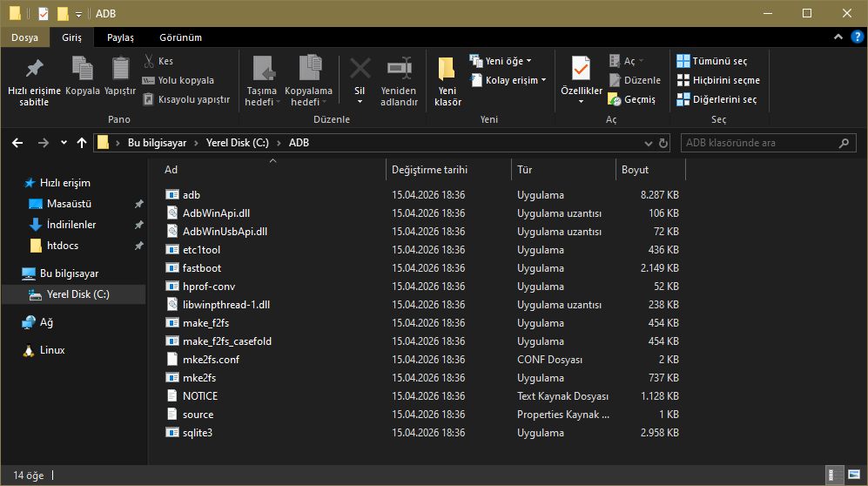Click the Düzenle edit icon
The height and width of the screenshot is (486, 868).
615,80
